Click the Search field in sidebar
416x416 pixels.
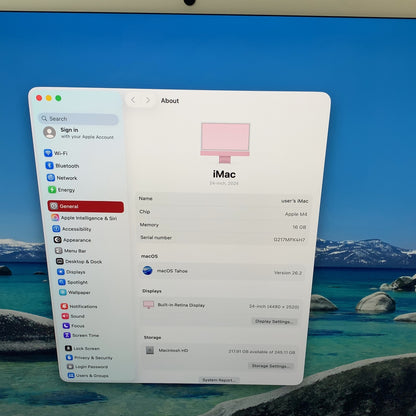click(78, 119)
